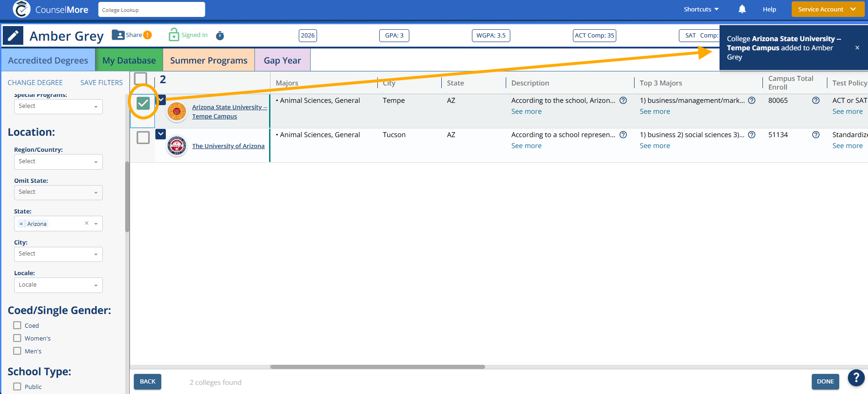Switch to Gap Year tab
This screenshot has width=868, height=394.
click(282, 60)
